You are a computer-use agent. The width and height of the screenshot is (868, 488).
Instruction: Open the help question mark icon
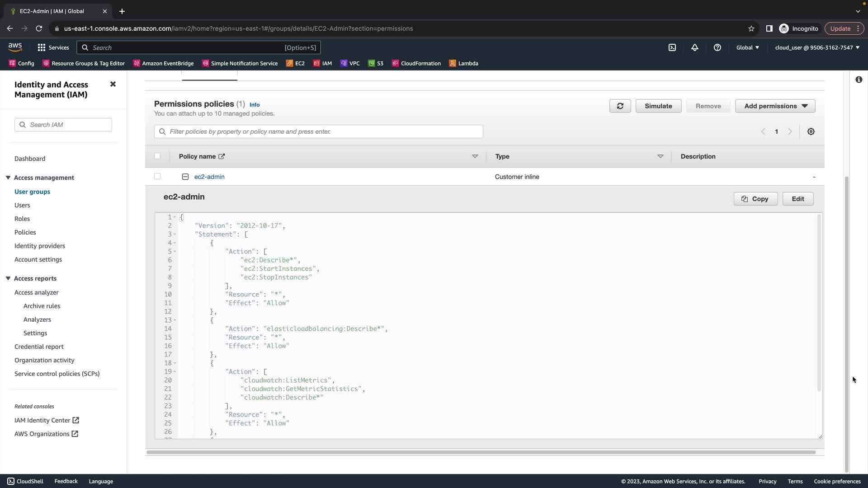tap(717, 47)
